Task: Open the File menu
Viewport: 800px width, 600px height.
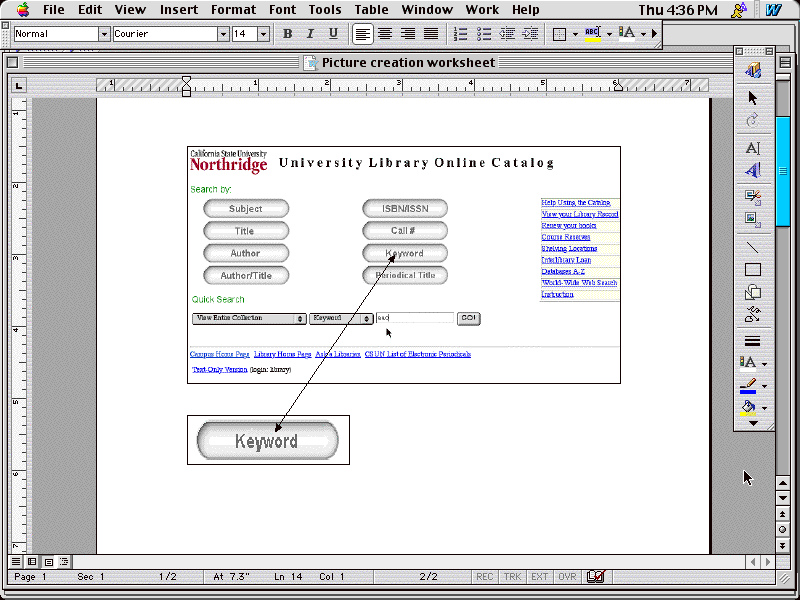Action: (x=54, y=10)
